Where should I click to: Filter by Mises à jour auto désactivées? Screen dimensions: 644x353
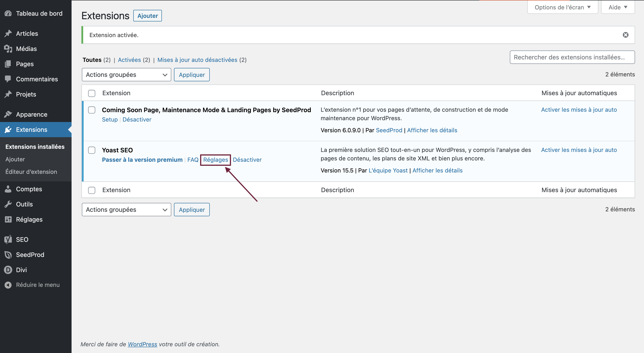pos(197,60)
